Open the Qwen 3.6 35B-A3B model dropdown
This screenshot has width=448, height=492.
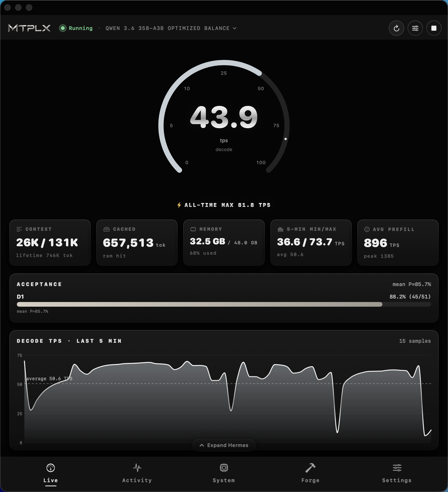tap(171, 28)
